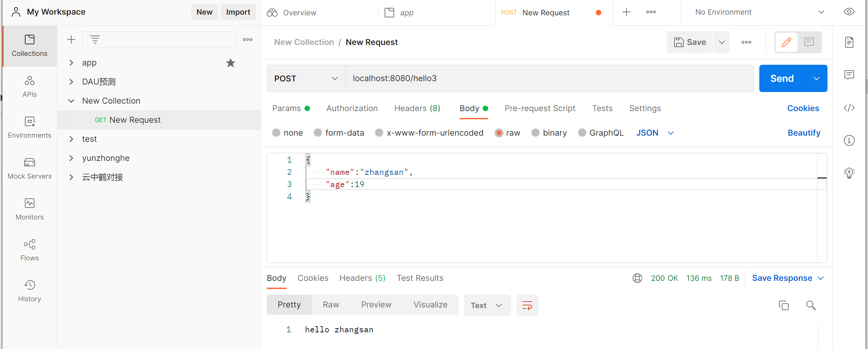Click the Send button
868x349 pixels.
[782, 78]
